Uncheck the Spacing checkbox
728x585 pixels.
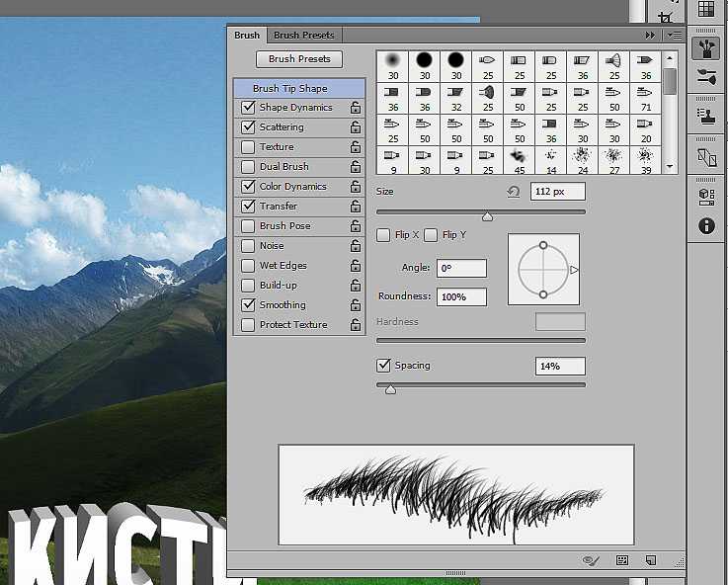383,366
